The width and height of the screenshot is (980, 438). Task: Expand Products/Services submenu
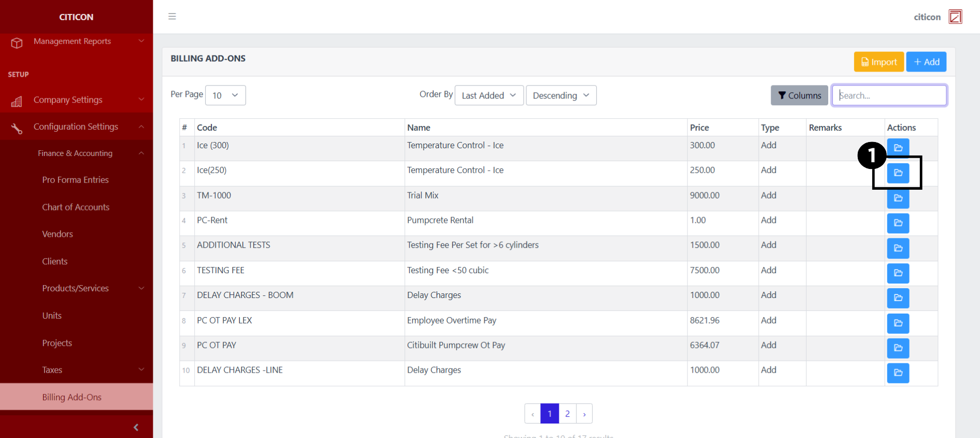76,288
